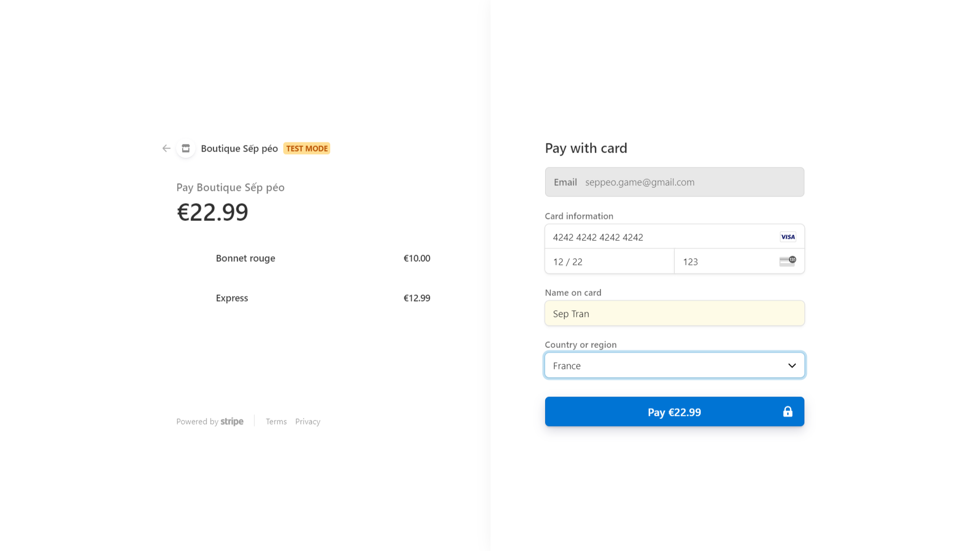Click the CVC card hint icon

pyautogui.click(x=788, y=261)
